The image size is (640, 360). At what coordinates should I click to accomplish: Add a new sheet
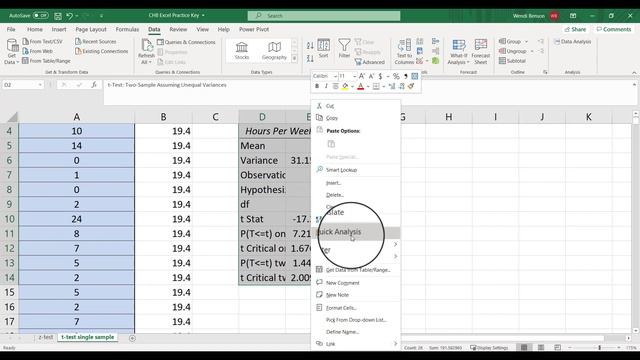coord(132,338)
